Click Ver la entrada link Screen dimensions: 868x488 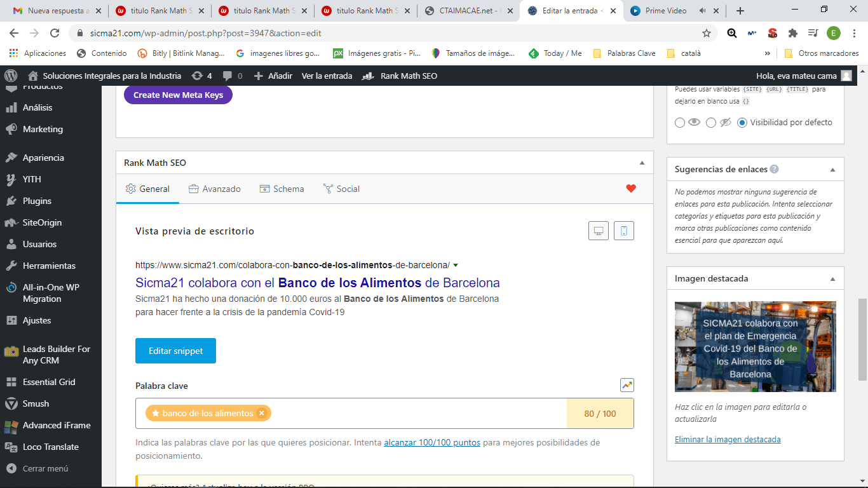pos(327,76)
